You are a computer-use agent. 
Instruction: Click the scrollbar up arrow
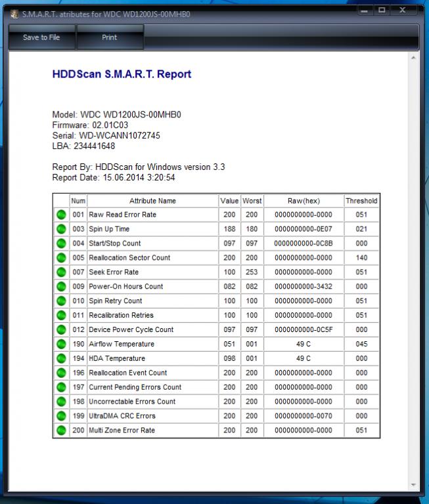414,58
